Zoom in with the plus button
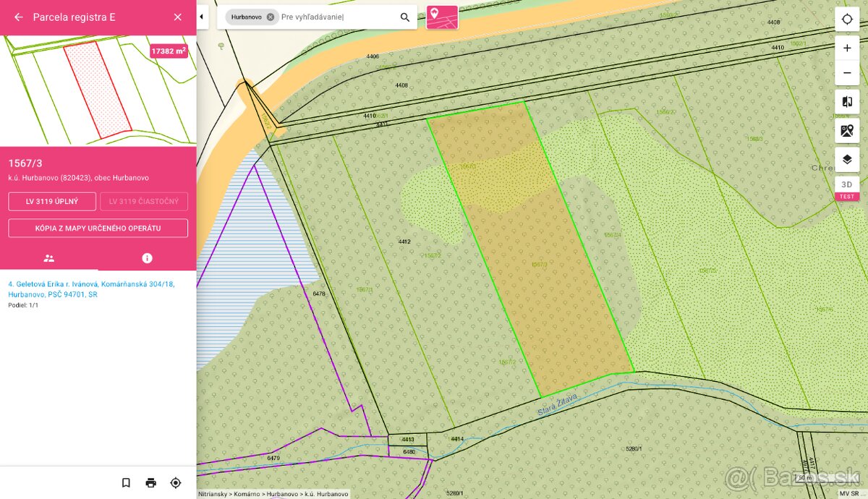Image resolution: width=868 pixels, height=499 pixels. pyautogui.click(x=847, y=48)
